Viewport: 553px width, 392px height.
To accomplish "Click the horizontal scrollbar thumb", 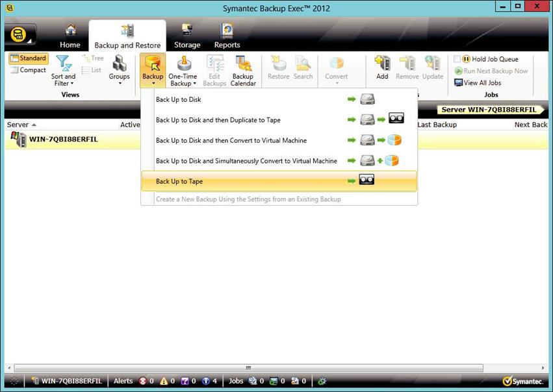I will [x=249, y=368].
